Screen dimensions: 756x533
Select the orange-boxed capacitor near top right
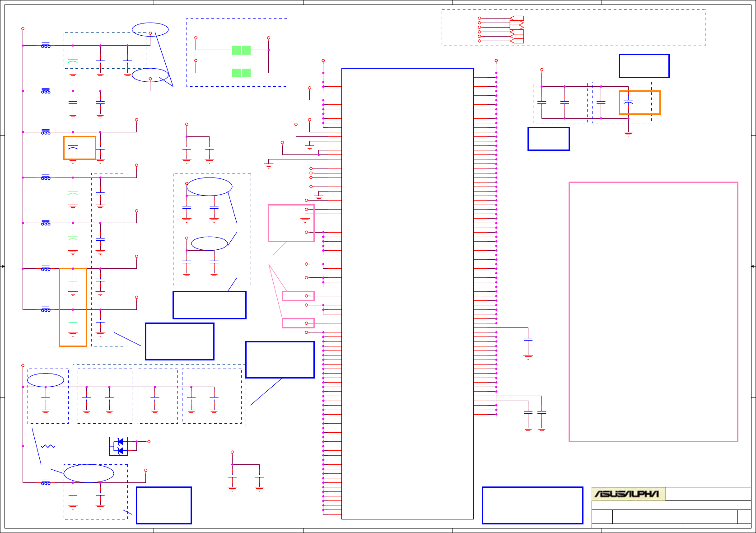point(628,103)
